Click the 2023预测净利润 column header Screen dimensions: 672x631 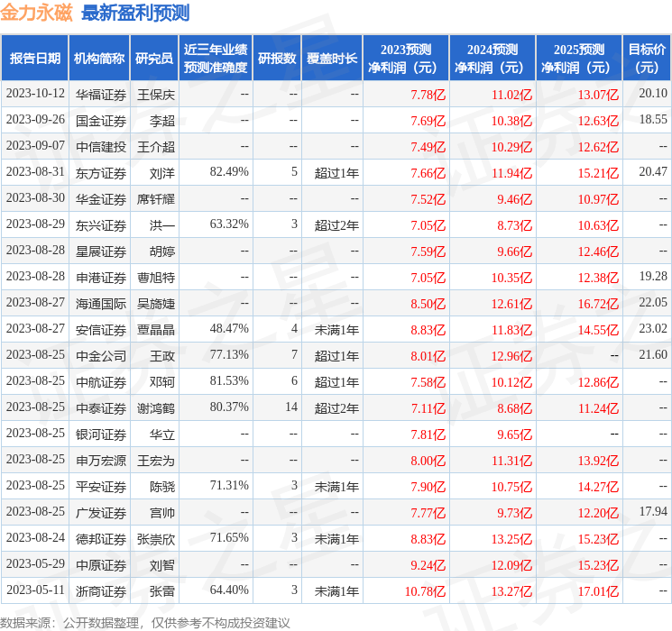tap(406, 59)
